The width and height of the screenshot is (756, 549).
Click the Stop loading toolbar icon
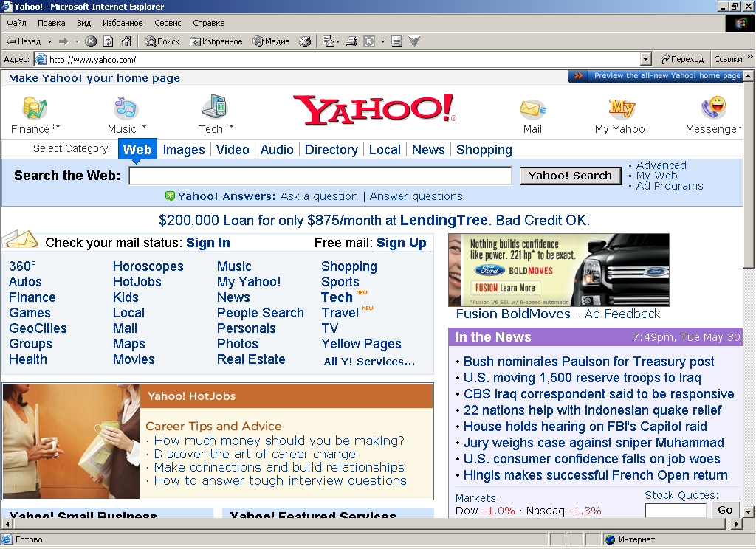(x=91, y=41)
